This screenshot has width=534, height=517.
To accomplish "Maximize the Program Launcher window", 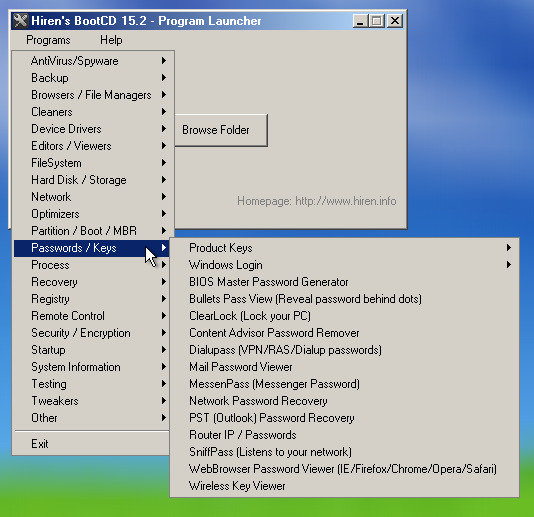I will coord(377,21).
